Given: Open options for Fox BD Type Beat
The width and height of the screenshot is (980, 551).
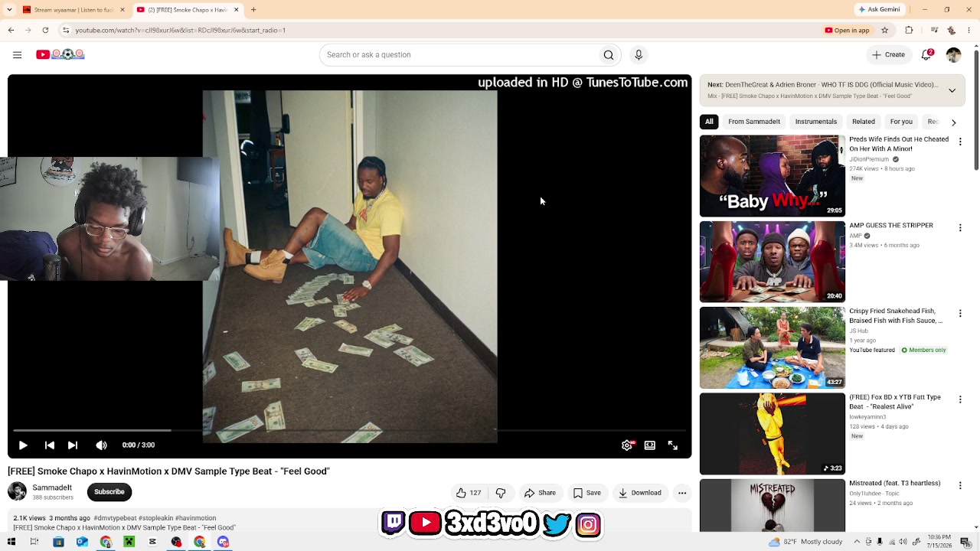Looking at the screenshot, I should click(960, 399).
